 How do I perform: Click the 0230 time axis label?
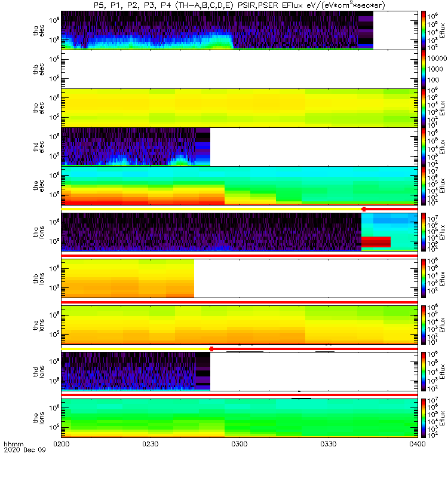coord(151,444)
